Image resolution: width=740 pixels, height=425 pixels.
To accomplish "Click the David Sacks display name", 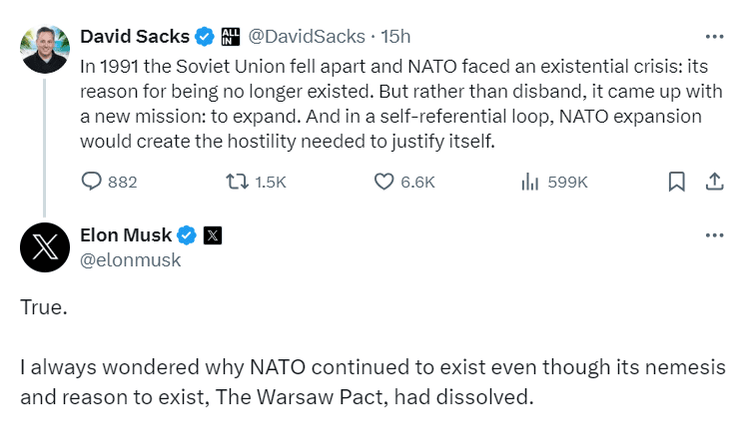I will point(134,37).
